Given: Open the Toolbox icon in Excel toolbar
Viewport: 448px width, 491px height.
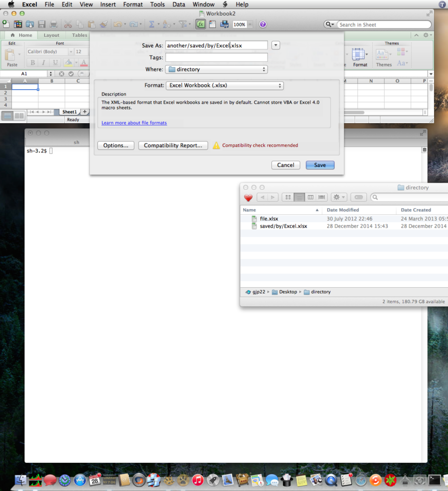Looking at the screenshot, I should click(212, 24).
